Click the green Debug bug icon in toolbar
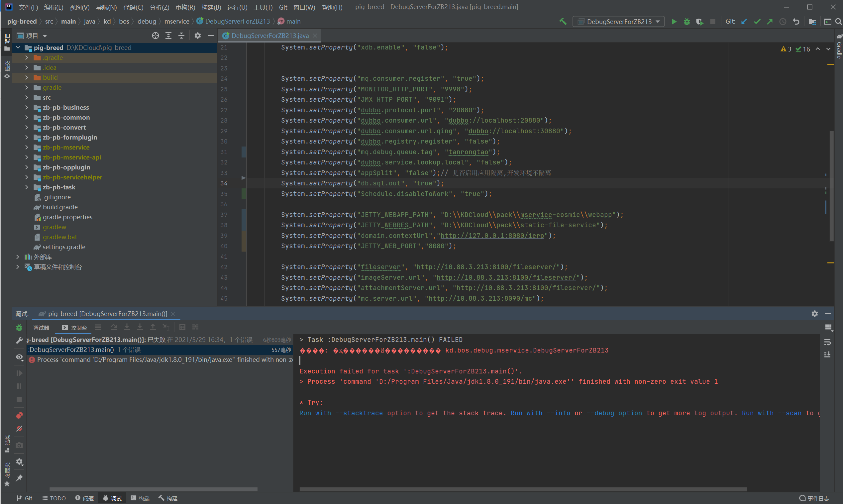Image resolution: width=843 pixels, height=504 pixels. click(x=686, y=21)
